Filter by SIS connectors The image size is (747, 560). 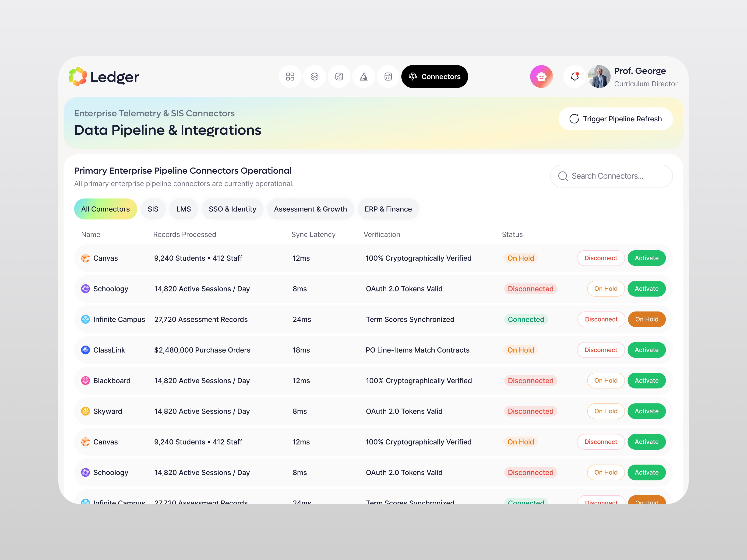click(x=153, y=209)
